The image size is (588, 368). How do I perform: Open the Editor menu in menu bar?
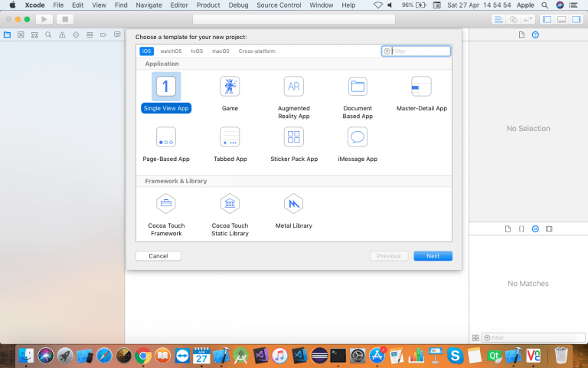(x=179, y=5)
